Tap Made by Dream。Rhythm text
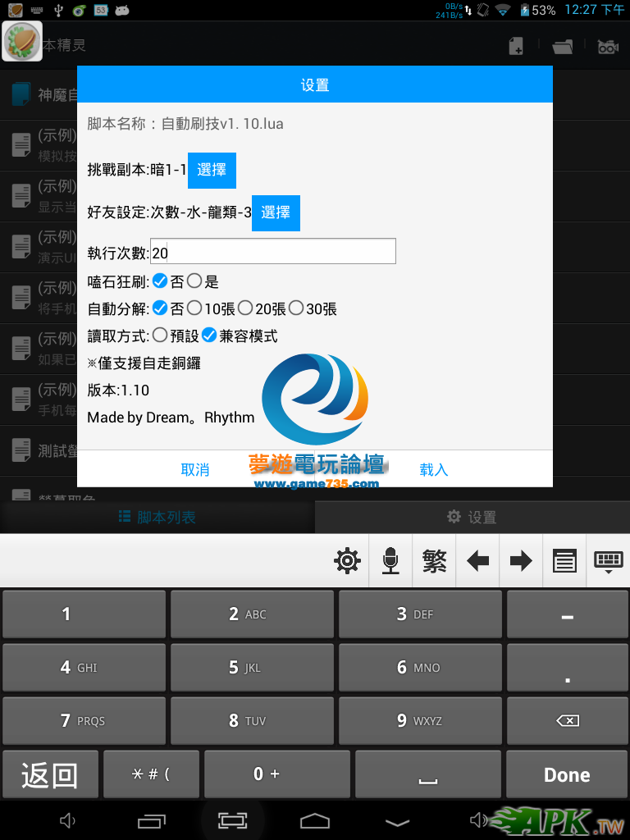Image resolution: width=630 pixels, height=840 pixels. pos(171,418)
